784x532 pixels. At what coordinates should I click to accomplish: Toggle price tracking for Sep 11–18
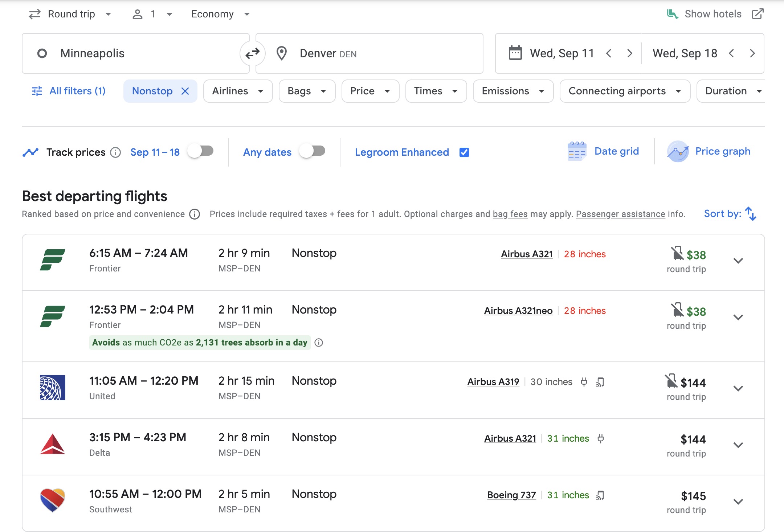[201, 151]
